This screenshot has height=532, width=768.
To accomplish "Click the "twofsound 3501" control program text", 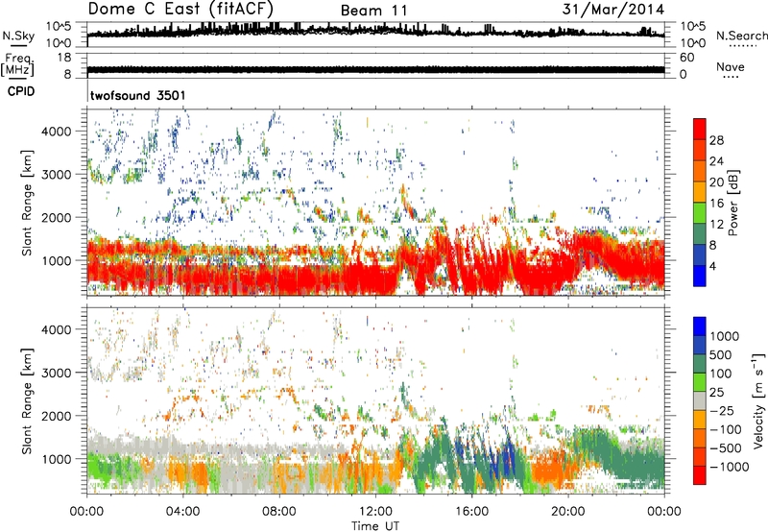I will click(137, 95).
